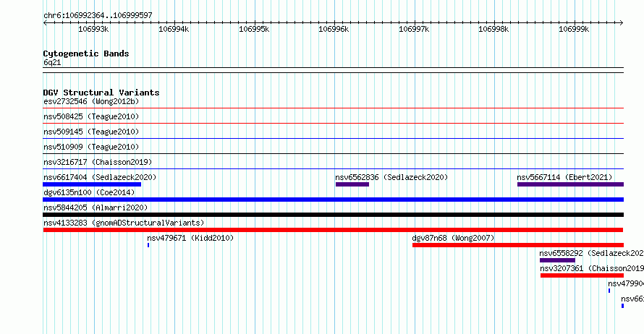Click the 106996k ruler label

pos(334,29)
